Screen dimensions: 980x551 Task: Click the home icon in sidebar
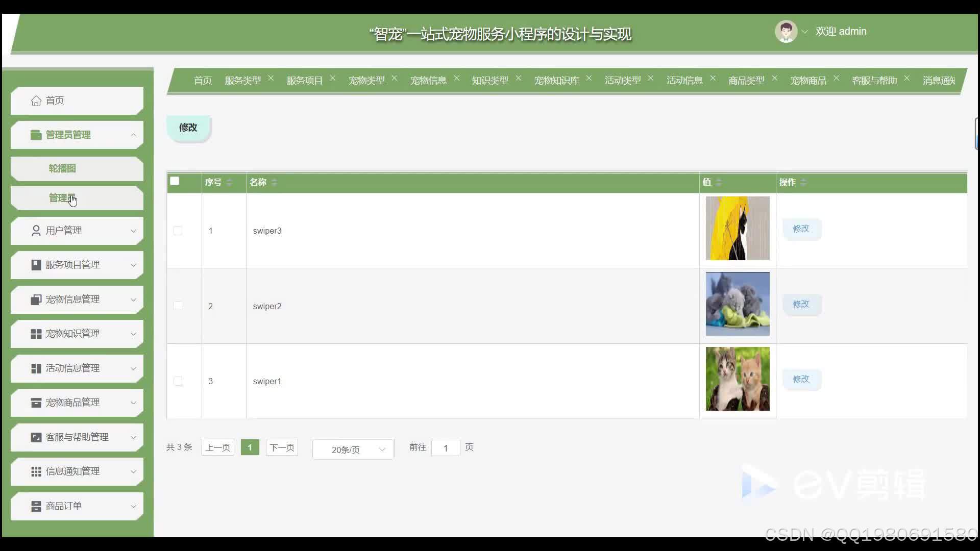36,101
